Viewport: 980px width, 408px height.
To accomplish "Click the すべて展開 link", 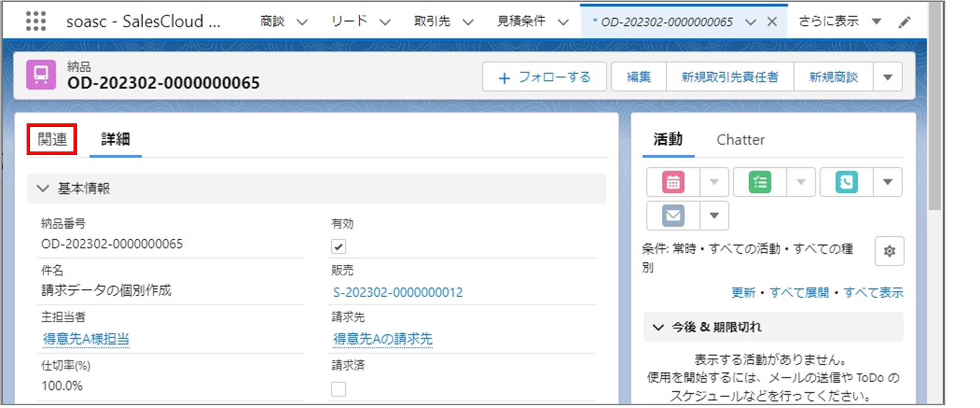I will (x=799, y=292).
